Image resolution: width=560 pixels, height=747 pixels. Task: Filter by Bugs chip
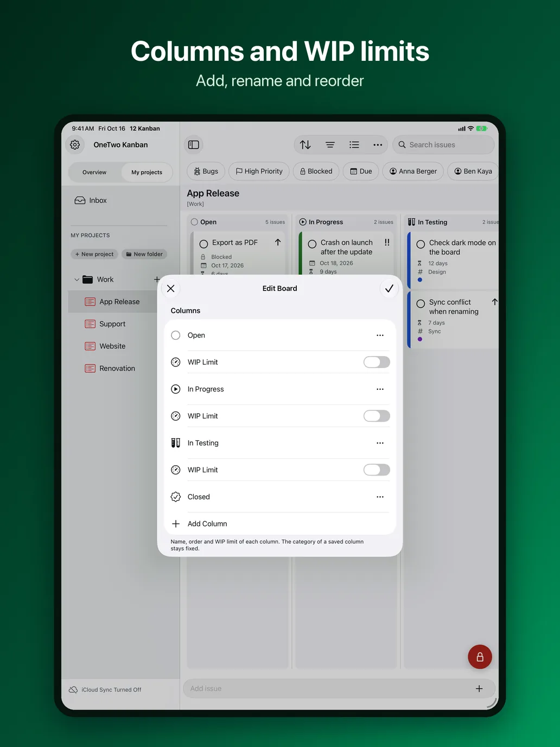[206, 171]
